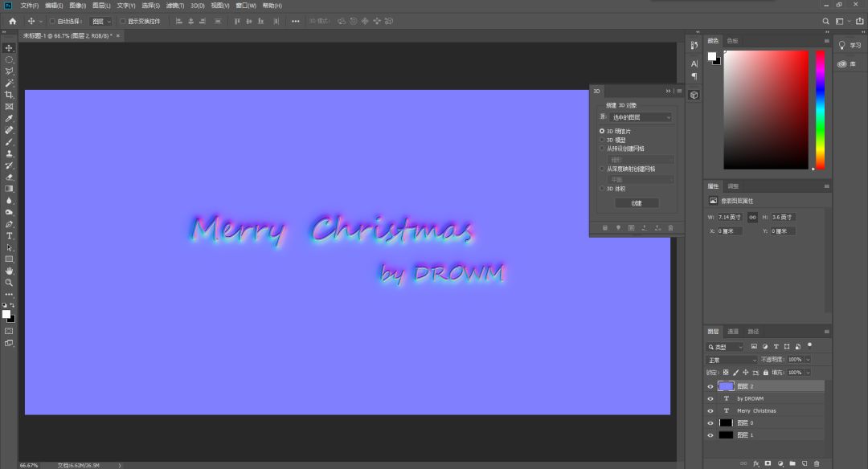Switch to the 通道 channels tab
The height and width of the screenshot is (469, 868).
coord(733,332)
